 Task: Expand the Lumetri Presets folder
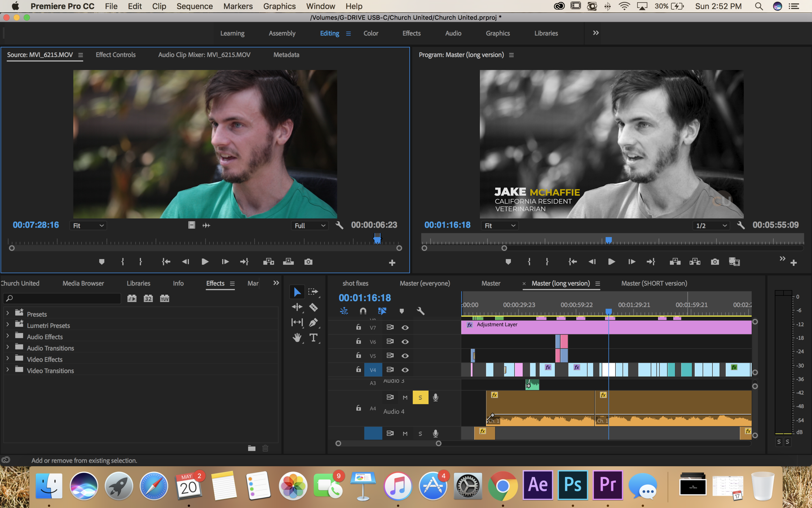(7, 325)
